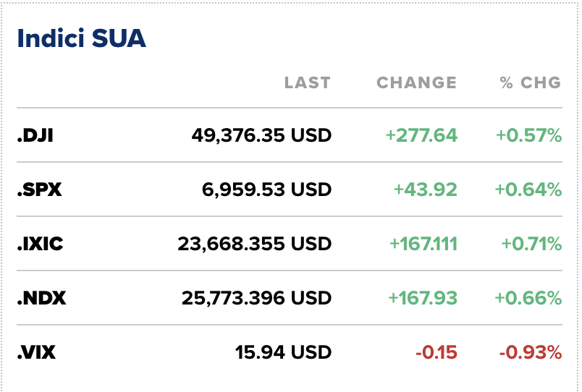Open the .SPX index link

[x=39, y=189]
